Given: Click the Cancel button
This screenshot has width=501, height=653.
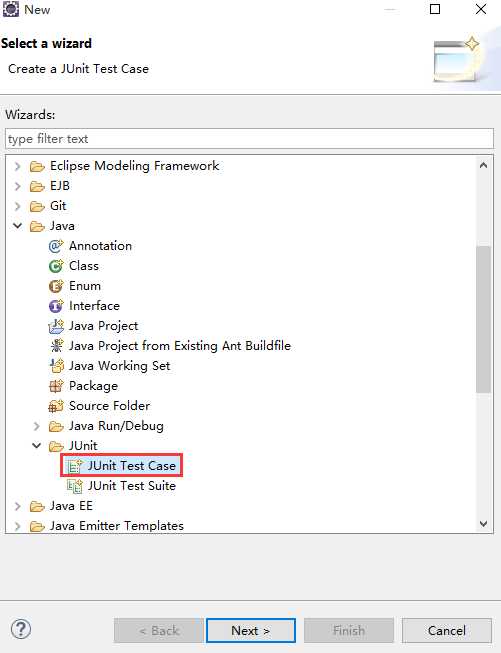Looking at the screenshot, I should point(446,631).
